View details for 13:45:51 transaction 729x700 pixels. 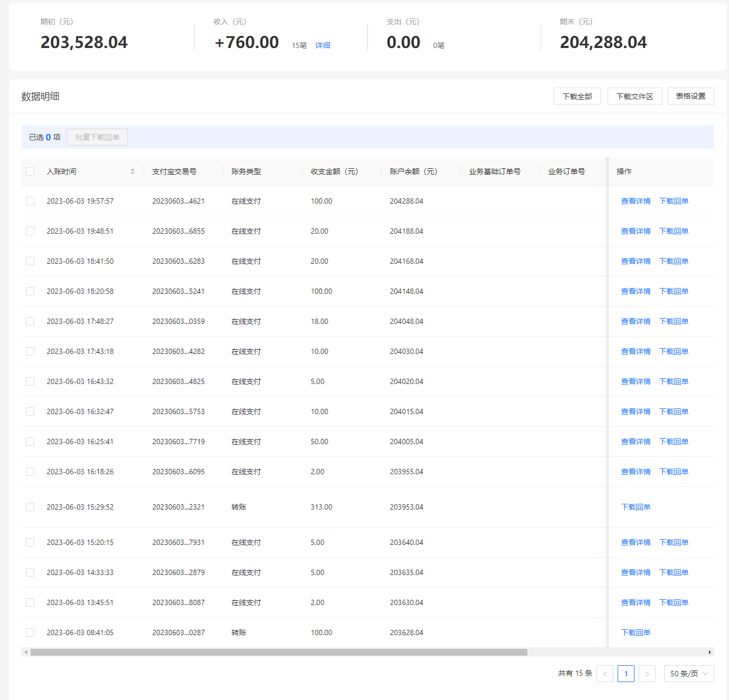[636, 602]
